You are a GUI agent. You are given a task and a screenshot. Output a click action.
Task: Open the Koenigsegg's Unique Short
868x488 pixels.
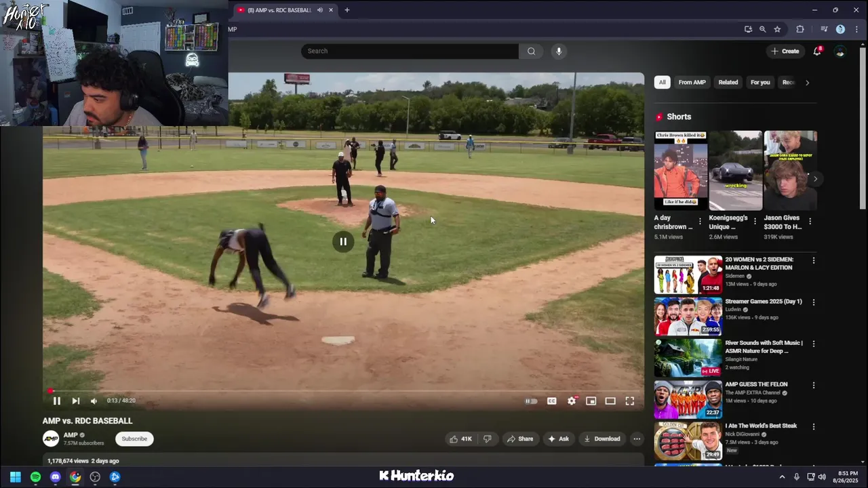[736, 171]
